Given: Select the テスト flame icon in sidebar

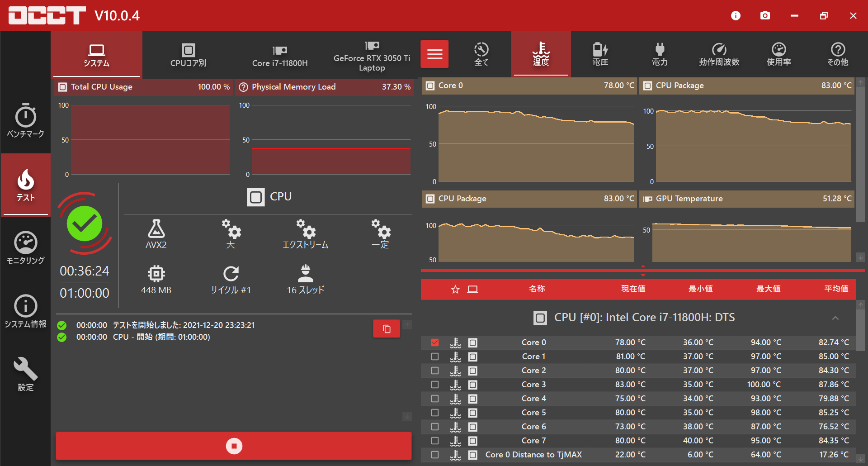Looking at the screenshot, I should [25, 185].
